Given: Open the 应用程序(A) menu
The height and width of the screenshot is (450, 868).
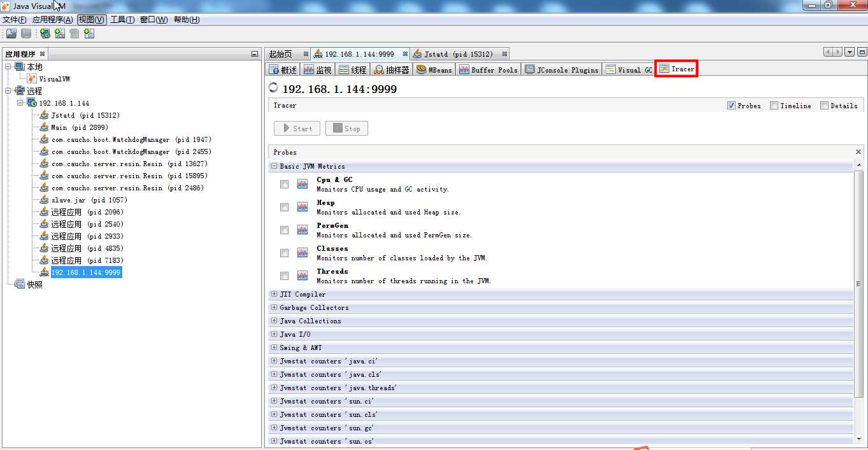Looking at the screenshot, I should (x=52, y=20).
